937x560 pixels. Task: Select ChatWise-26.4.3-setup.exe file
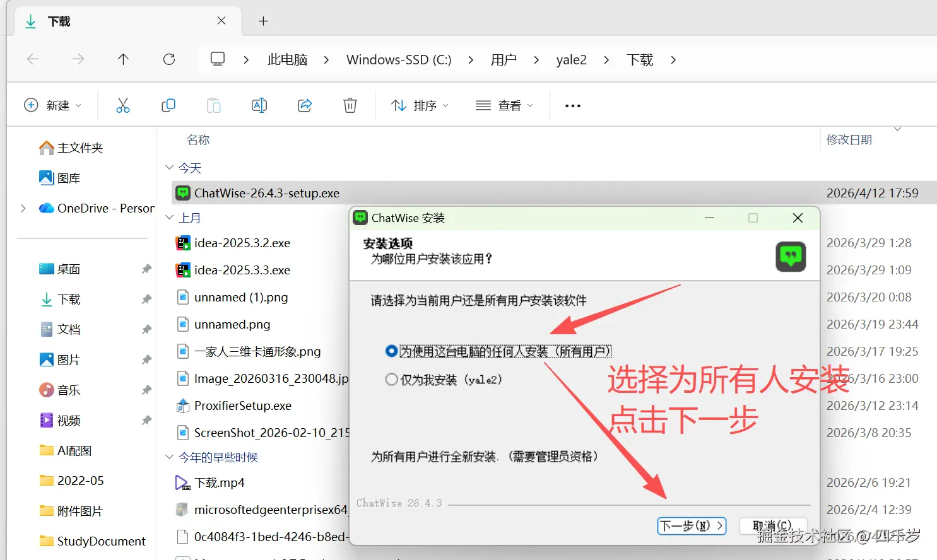point(554,193)
